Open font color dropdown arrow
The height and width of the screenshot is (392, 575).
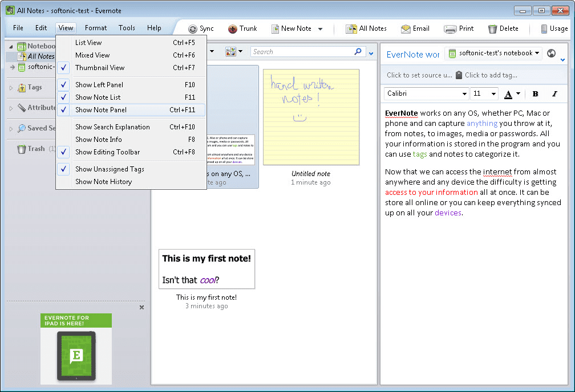point(518,93)
